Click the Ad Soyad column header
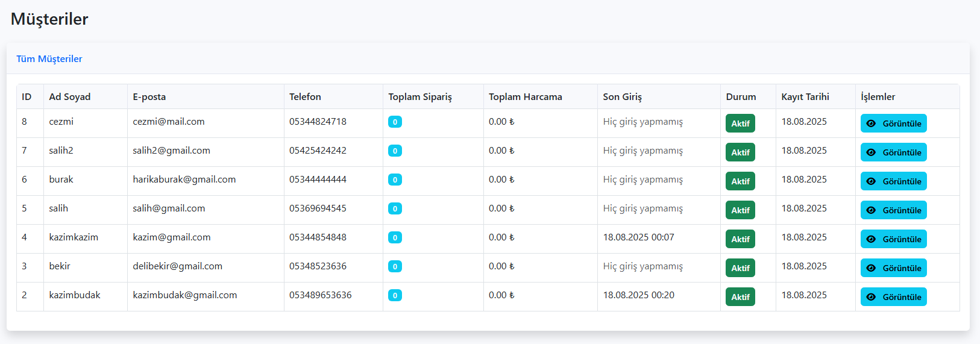Screen dimensions: 980x344 [70, 96]
